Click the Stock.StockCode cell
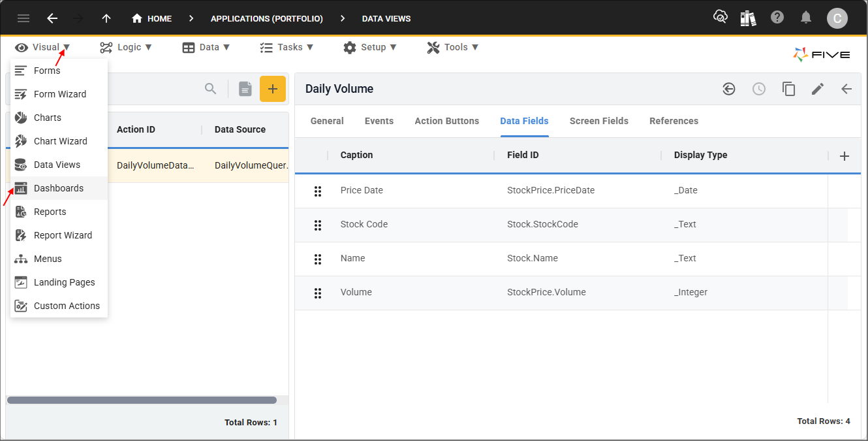 coord(542,224)
